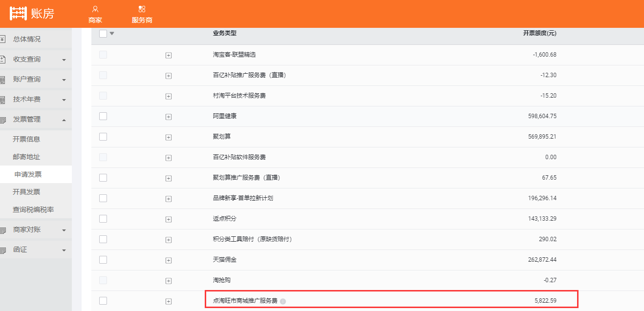Check the 积分类工具赔付 row checkbox
This screenshot has width=644, height=311.
click(x=103, y=239)
